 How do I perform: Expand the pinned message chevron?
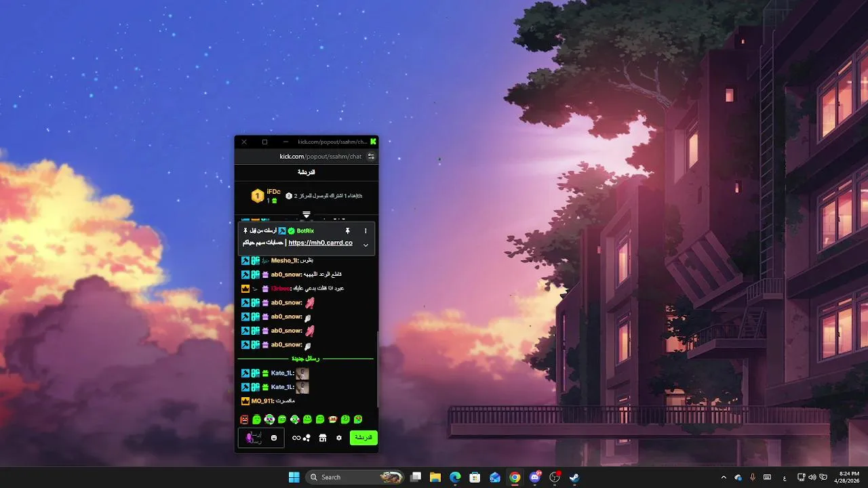coord(366,245)
